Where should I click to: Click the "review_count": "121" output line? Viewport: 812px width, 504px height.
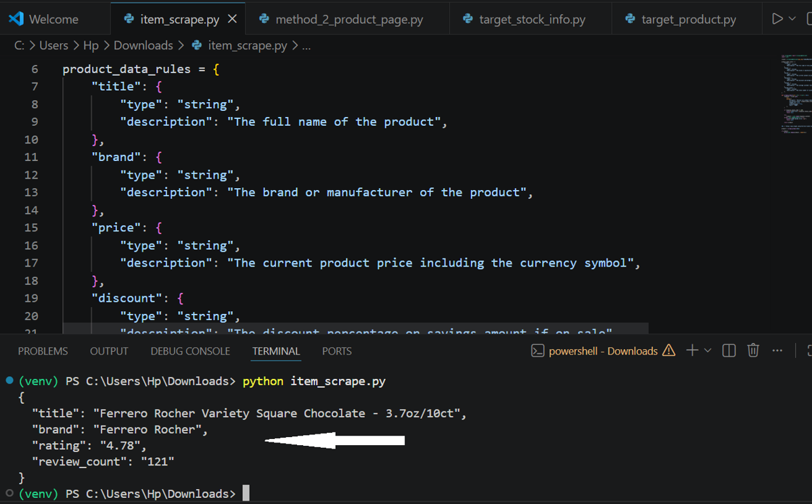tap(103, 461)
